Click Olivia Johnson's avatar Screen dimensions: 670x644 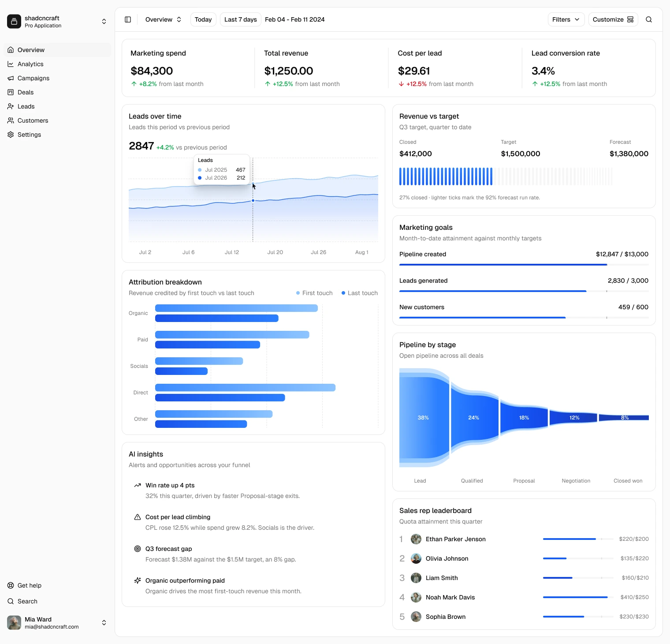[x=416, y=558]
